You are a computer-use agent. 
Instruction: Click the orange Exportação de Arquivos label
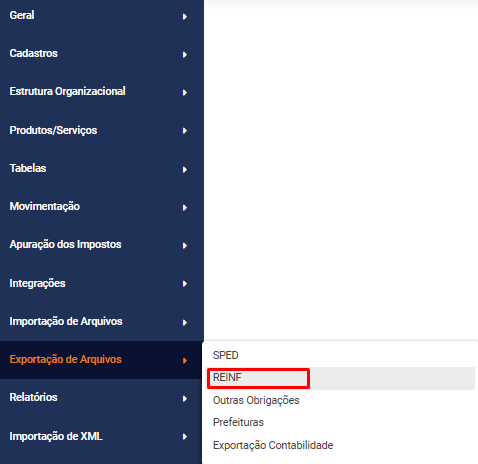tap(65, 359)
